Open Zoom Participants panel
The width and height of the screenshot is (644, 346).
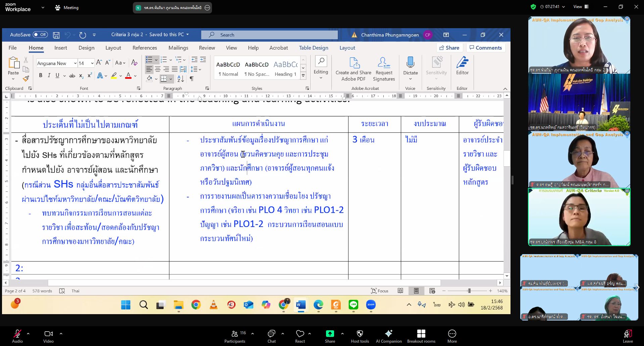pos(235,336)
